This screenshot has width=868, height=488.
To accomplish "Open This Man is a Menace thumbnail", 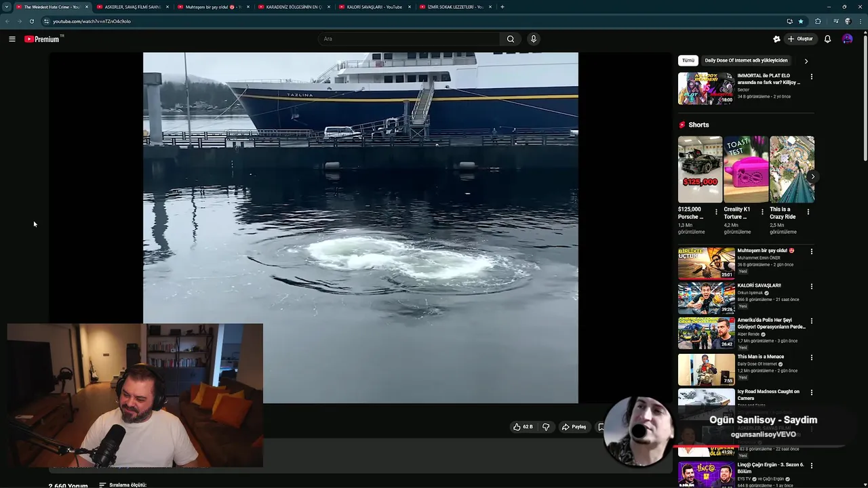I will pos(706,369).
